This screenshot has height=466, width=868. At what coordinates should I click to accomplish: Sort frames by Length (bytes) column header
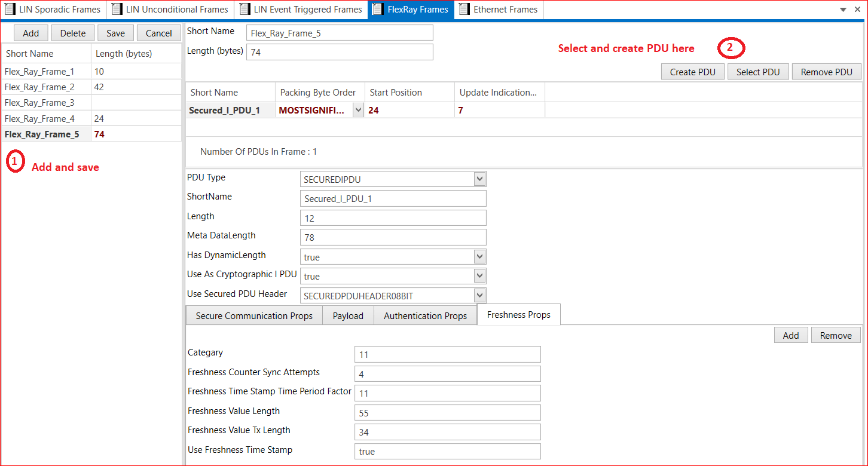(136, 53)
